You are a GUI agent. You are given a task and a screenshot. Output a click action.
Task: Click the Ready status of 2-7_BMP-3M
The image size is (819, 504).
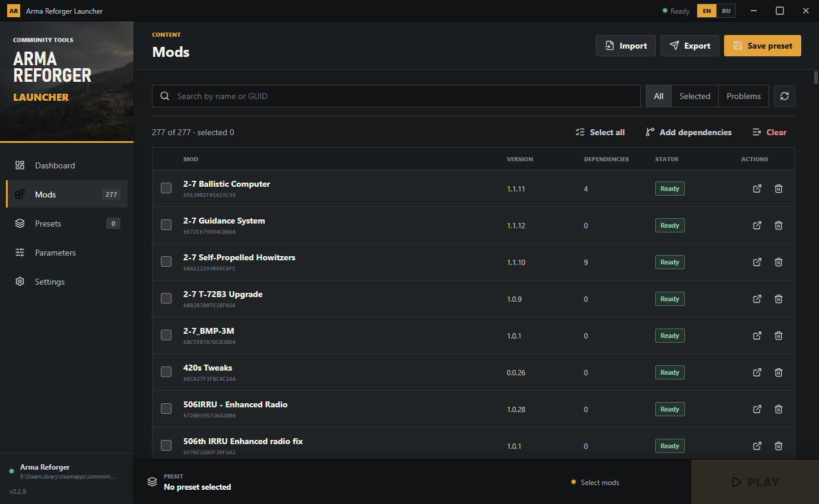point(669,336)
